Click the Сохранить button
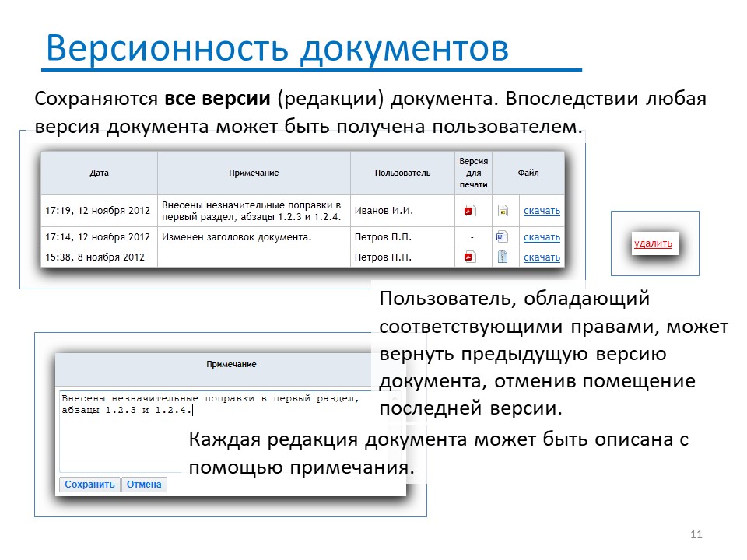The image size is (747, 560). (x=89, y=485)
